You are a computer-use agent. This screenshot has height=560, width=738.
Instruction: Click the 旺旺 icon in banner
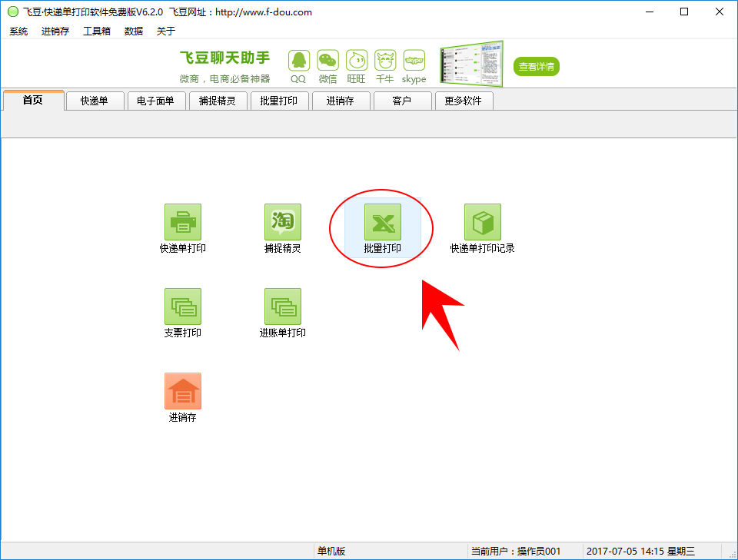(356, 61)
